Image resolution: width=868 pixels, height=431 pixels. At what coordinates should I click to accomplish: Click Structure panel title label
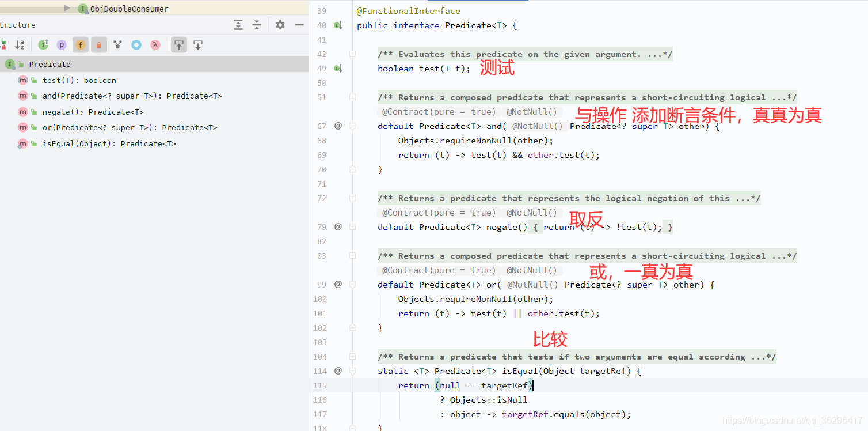[x=17, y=25]
